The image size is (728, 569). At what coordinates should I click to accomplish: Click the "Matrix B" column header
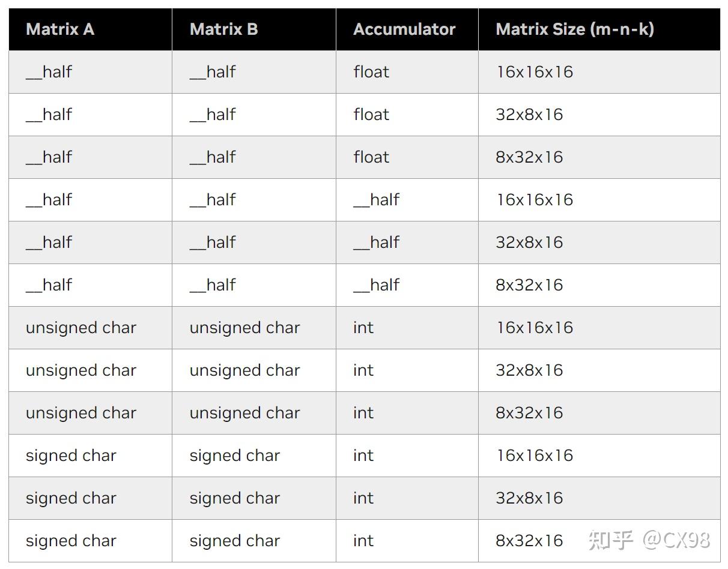tap(223, 29)
